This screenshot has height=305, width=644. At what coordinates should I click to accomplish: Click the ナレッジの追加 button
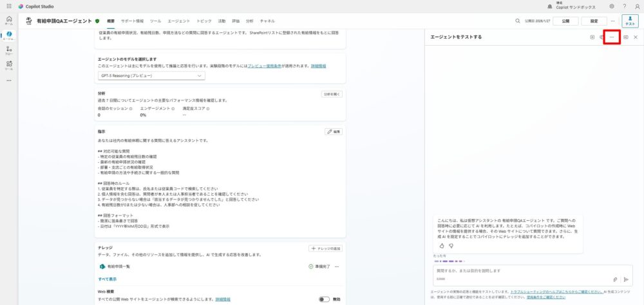pyautogui.click(x=325, y=248)
